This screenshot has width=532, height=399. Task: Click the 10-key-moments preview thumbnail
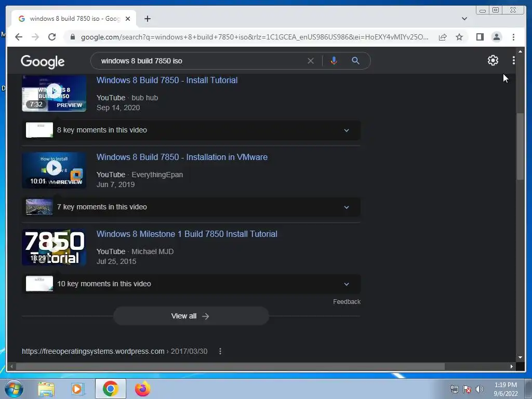pyautogui.click(x=39, y=284)
